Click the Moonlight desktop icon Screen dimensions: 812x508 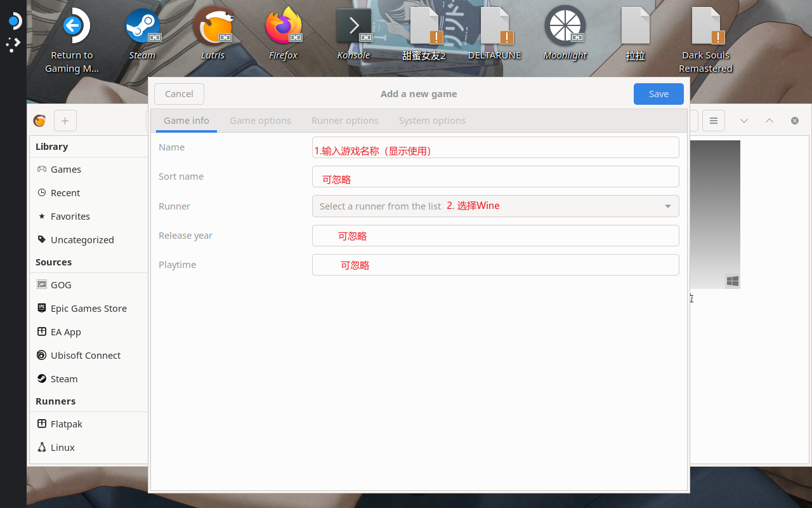[565, 27]
